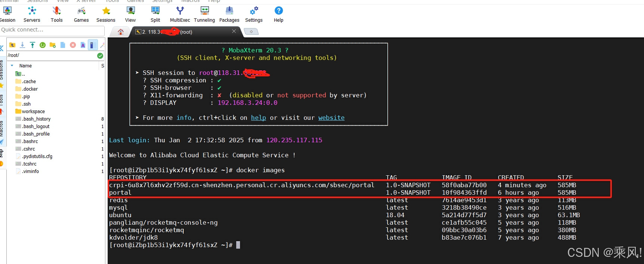Select the .bash_profile file

[33, 134]
